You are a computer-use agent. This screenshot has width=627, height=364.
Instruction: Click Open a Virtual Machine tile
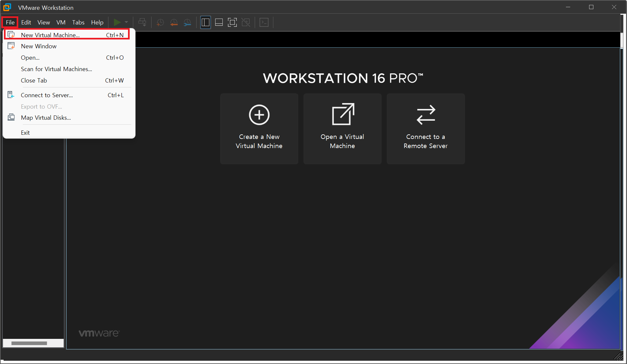pos(342,129)
